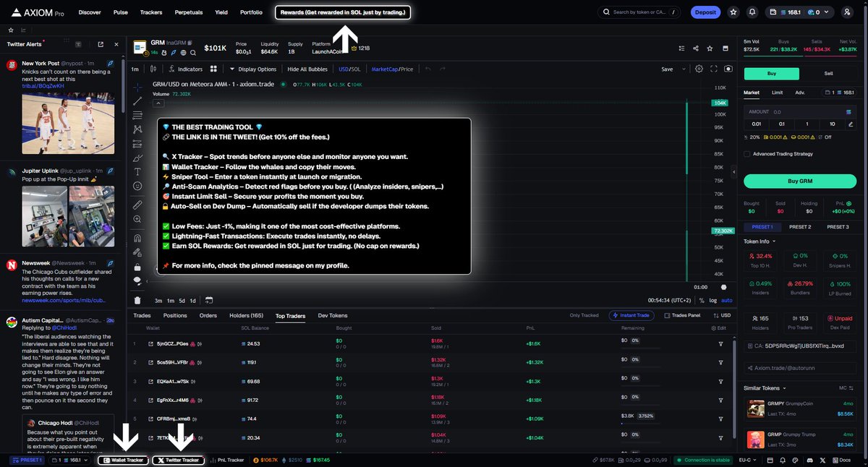Enter fullscreen chart mode
Viewport: 868px width, 467px height.
[714, 69]
